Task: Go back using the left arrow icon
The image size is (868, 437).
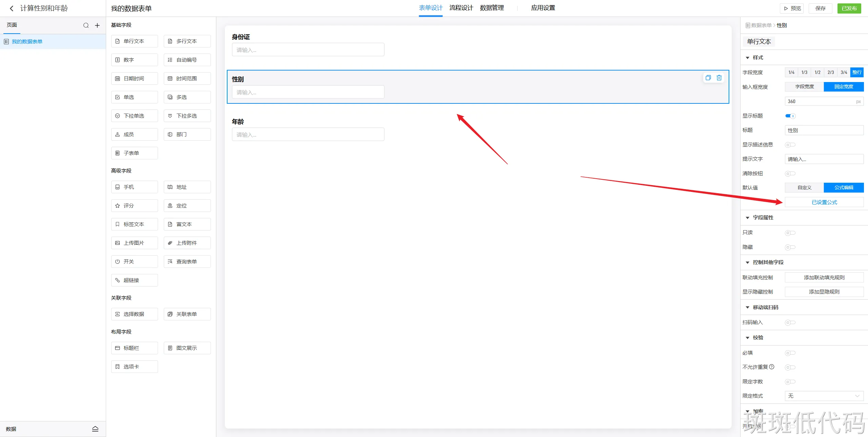Action: [x=12, y=8]
